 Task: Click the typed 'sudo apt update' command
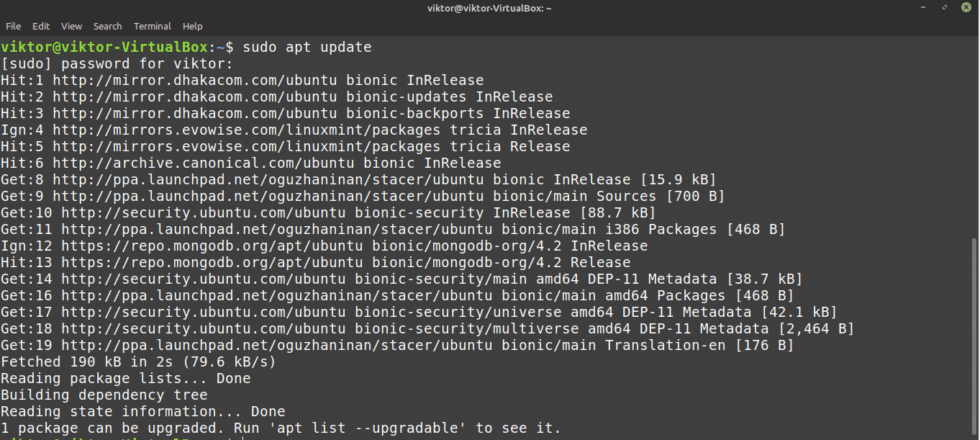click(307, 48)
